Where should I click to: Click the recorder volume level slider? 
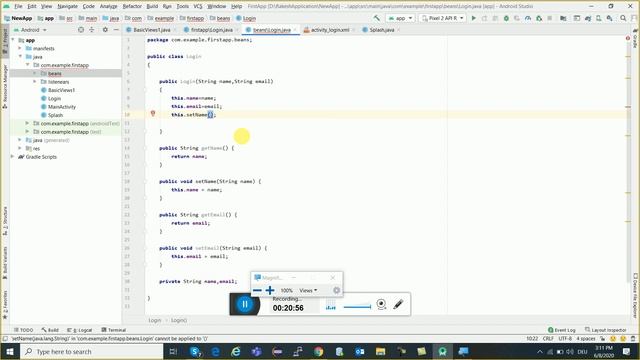357,307
